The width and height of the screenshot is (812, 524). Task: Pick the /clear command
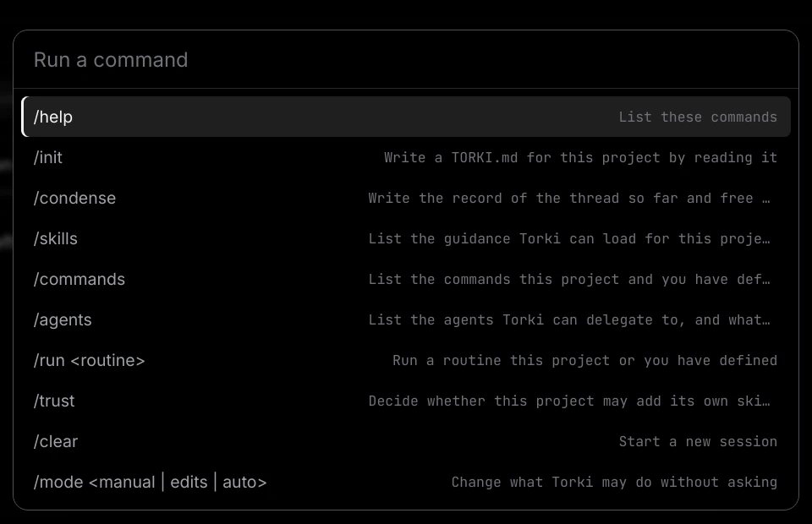(x=406, y=441)
